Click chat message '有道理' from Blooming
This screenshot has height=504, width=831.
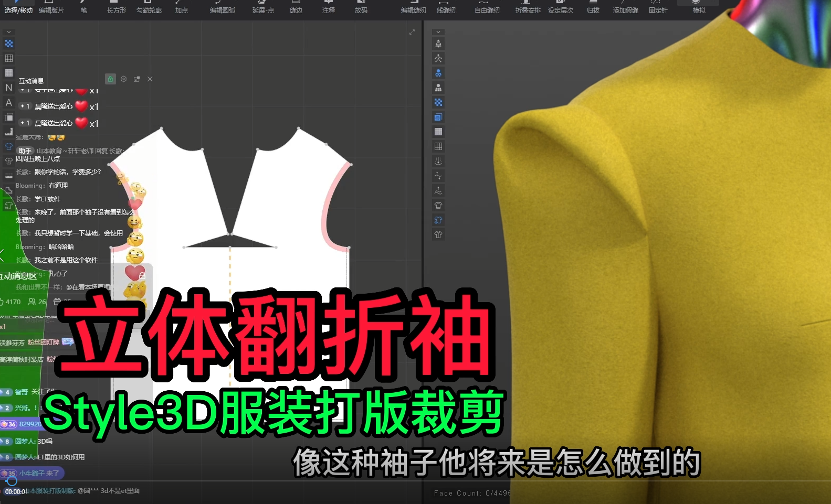58,186
